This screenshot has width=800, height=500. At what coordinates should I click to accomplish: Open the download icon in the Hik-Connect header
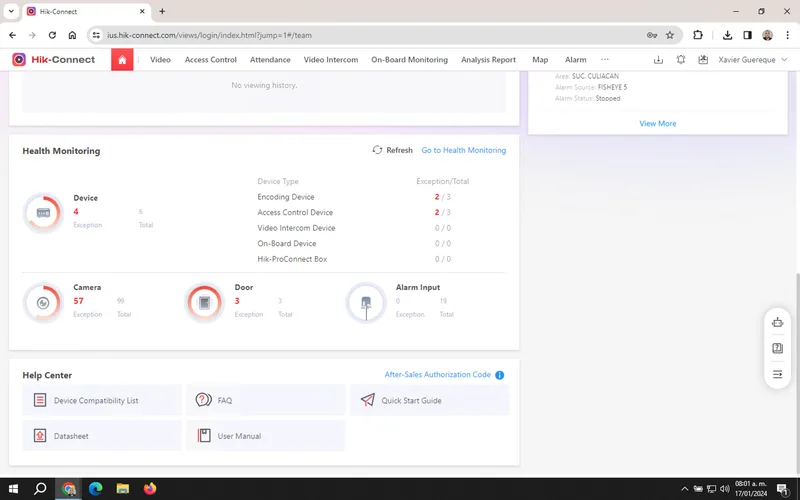pos(658,60)
